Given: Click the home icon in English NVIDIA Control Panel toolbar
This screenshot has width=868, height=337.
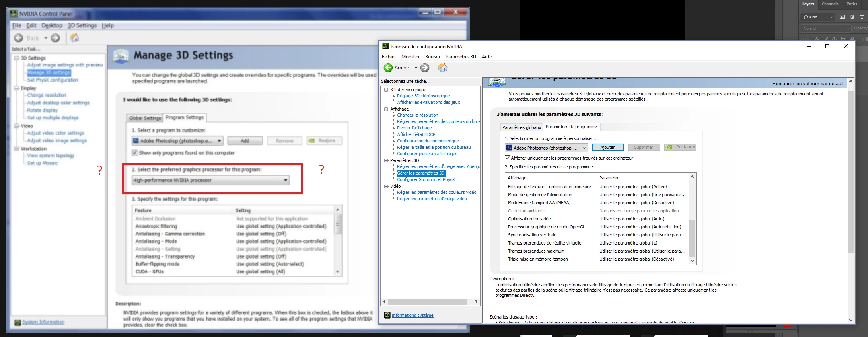Looking at the screenshot, I should pos(75,38).
